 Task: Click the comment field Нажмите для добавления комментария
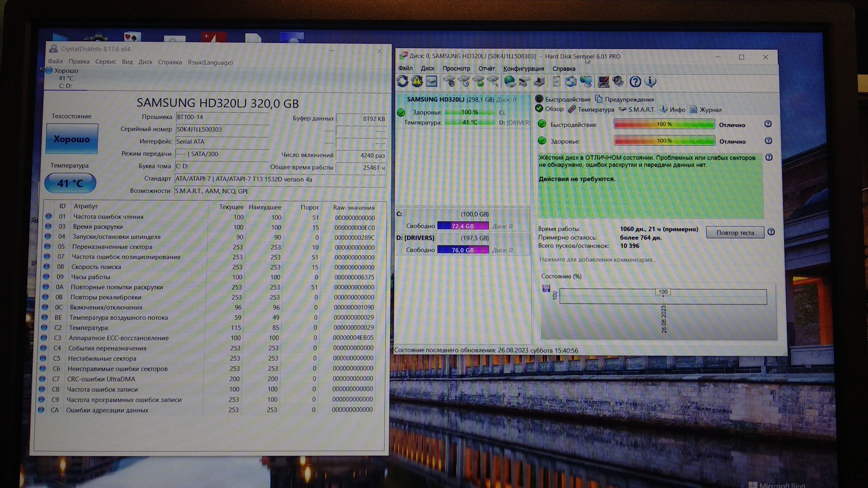[598, 259]
